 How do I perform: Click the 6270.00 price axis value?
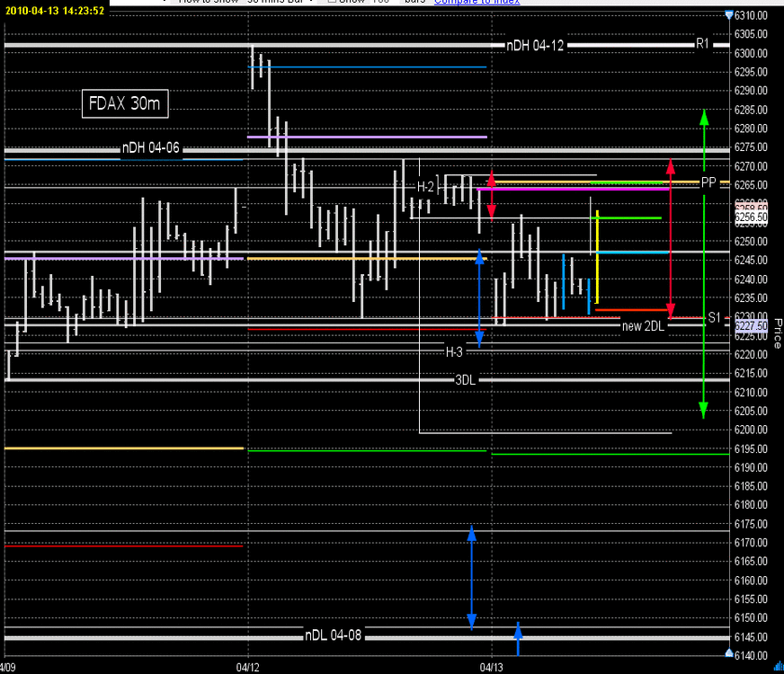(x=751, y=166)
